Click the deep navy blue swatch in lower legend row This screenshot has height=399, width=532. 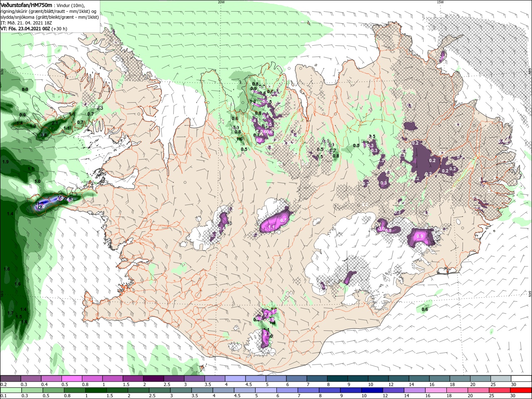372,390
